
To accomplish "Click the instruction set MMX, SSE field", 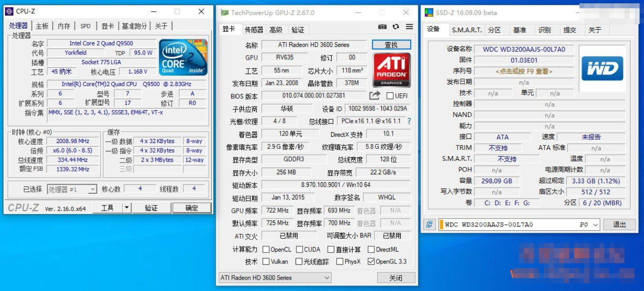I will click(x=127, y=115).
